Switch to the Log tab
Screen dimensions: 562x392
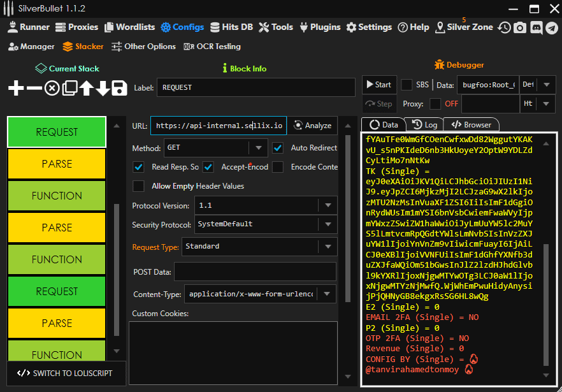(424, 125)
